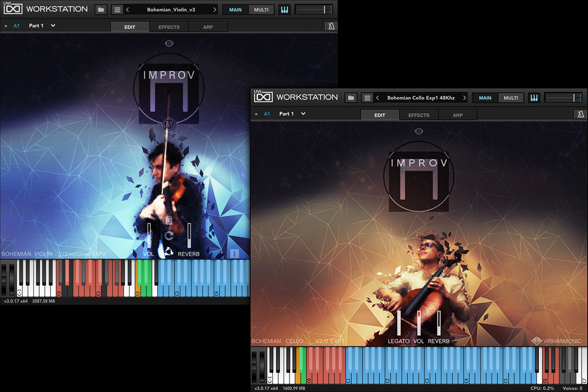The height and width of the screenshot is (392, 588).
Task: Open the info button in the Violin window
Action: [x=234, y=253]
